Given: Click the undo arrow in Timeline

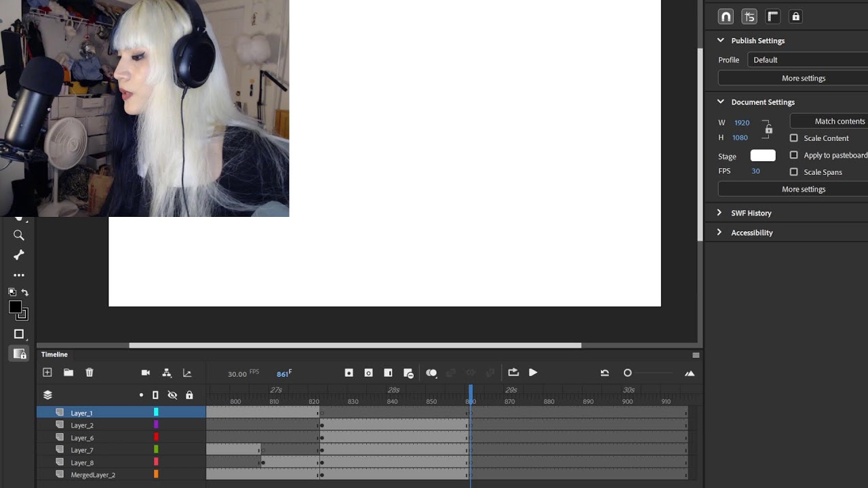Looking at the screenshot, I should coord(604,373).
